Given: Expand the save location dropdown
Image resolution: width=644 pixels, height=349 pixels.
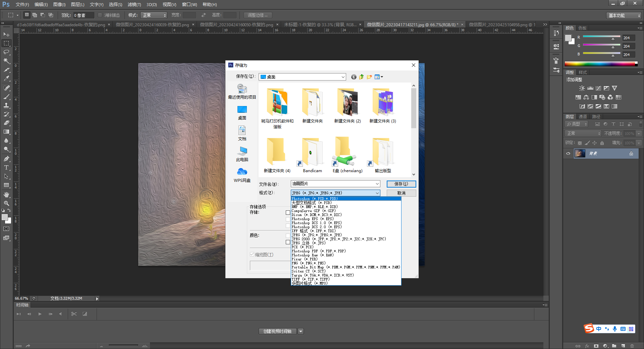Looking at the screenshot, I should pyautogui.click(x=342, y=77).
